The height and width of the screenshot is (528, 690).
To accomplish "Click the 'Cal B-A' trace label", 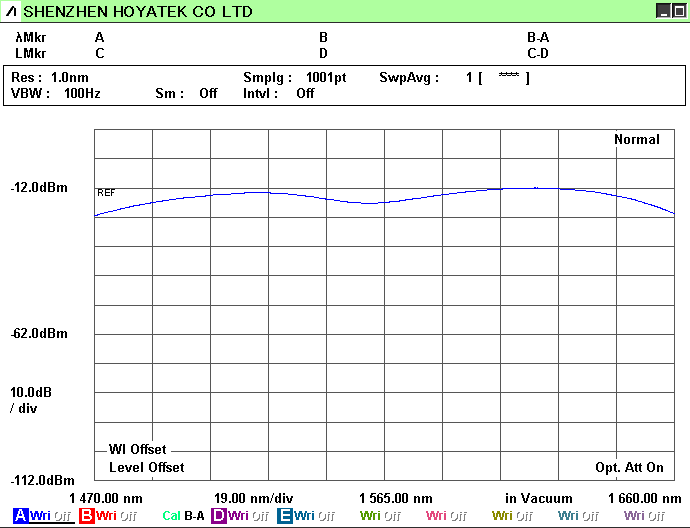I will [183, 515].
